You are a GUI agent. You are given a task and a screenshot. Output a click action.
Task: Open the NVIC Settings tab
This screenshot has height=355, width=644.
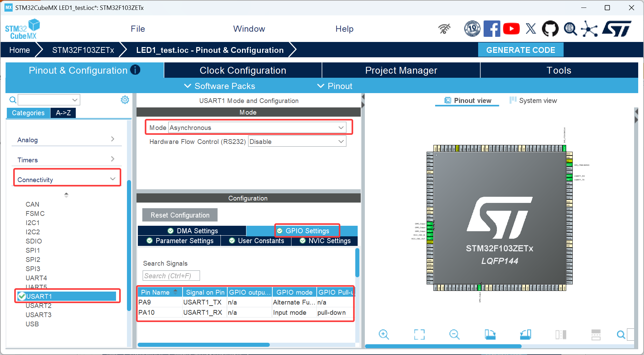pyautogui.click(x=325, y=241)
